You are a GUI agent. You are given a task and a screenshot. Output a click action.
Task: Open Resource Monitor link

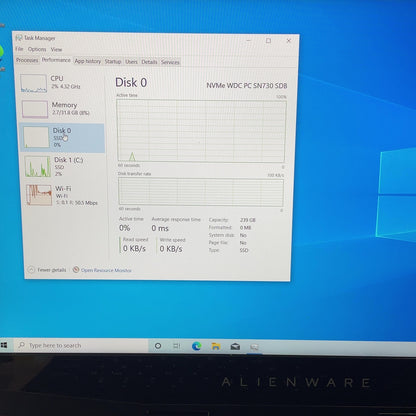tap(106, 270)
